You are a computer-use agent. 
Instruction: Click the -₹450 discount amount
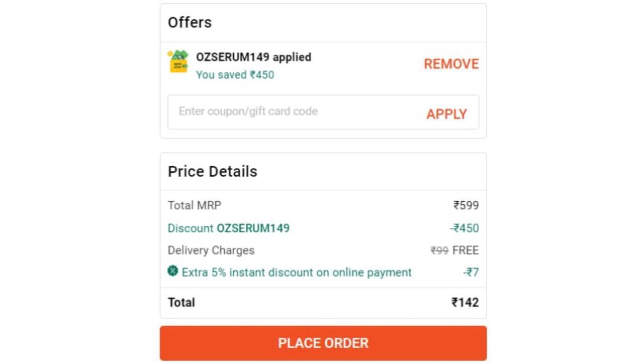point(464,228)
